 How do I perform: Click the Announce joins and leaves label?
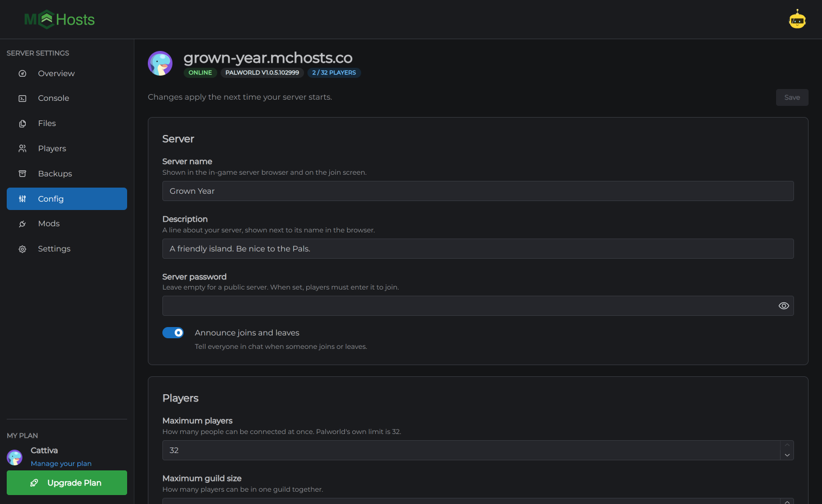point(247,333)
